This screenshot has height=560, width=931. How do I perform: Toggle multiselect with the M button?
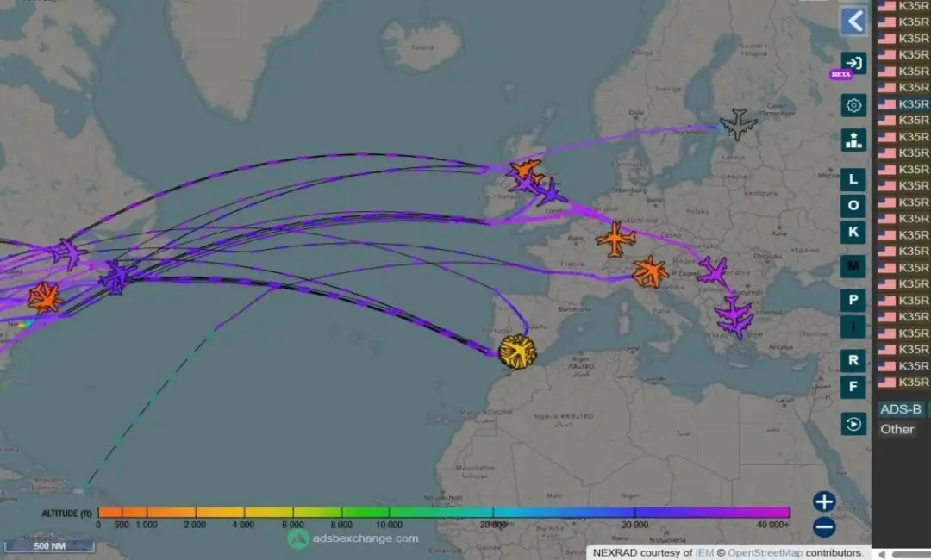click(x=853, y=266)
